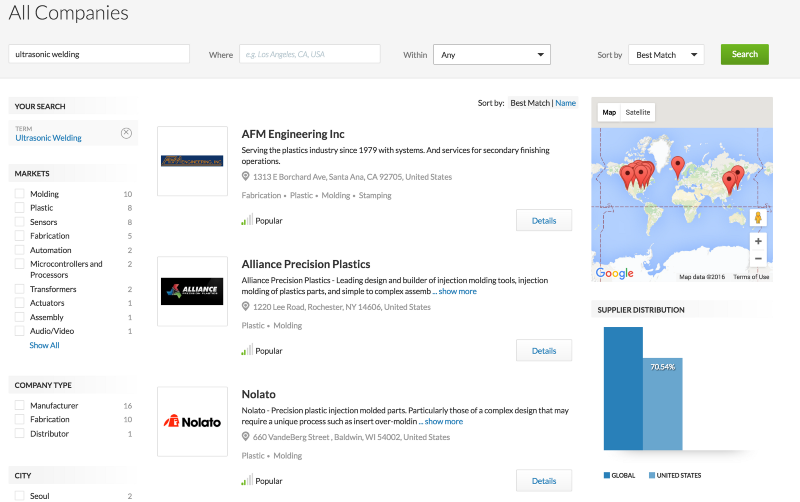Viewport: 800px width, 502px height.
Task: Click location pin icon beside Santa Ana address
Action: tap(245, 177)
